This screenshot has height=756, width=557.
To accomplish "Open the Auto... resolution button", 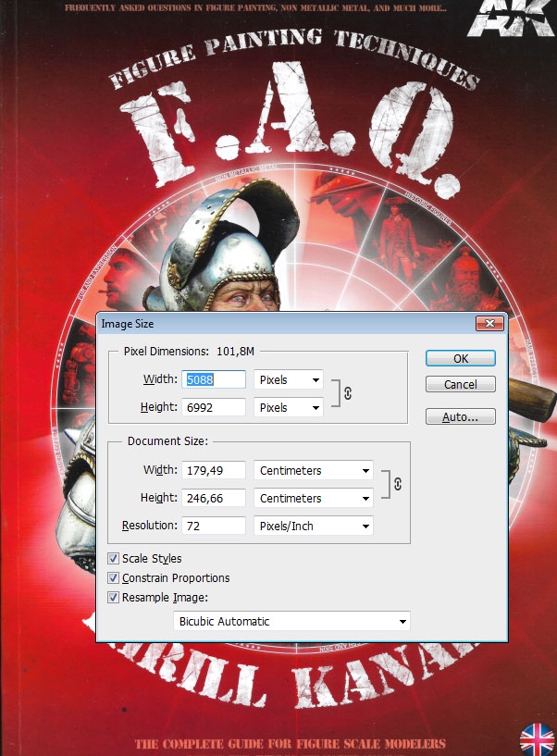I will click(x=460, y=416).
